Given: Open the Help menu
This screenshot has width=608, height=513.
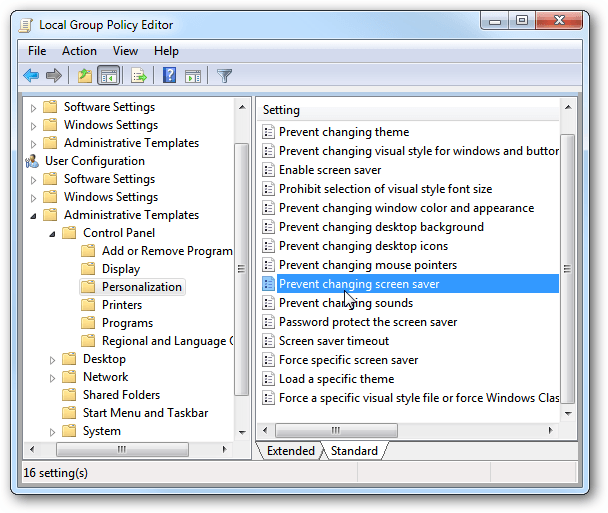Looking at the screenshot, I should [x=166, y=51].
